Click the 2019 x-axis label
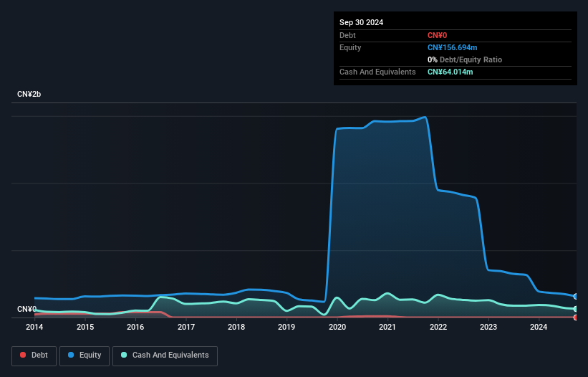 [x=286, y=327]
